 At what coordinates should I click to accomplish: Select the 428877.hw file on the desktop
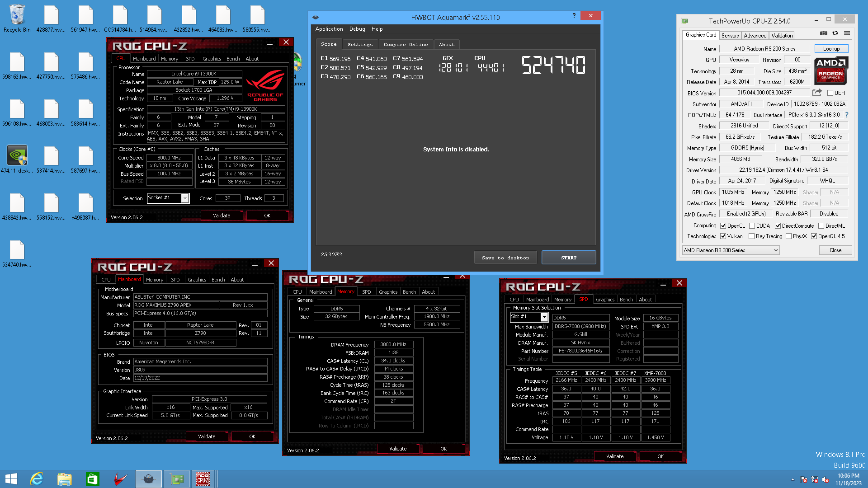(x=51, y=19)
